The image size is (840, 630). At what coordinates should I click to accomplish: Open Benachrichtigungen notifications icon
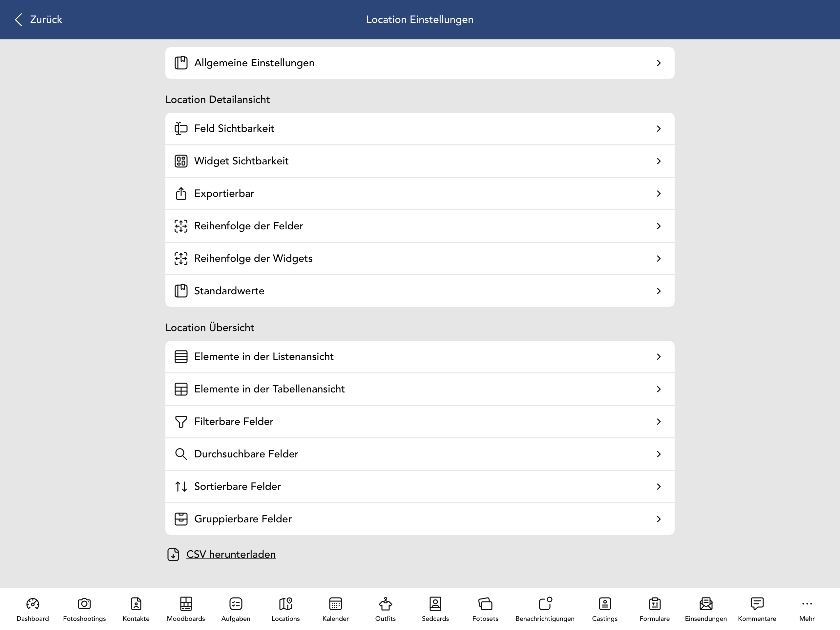point(545,604)
